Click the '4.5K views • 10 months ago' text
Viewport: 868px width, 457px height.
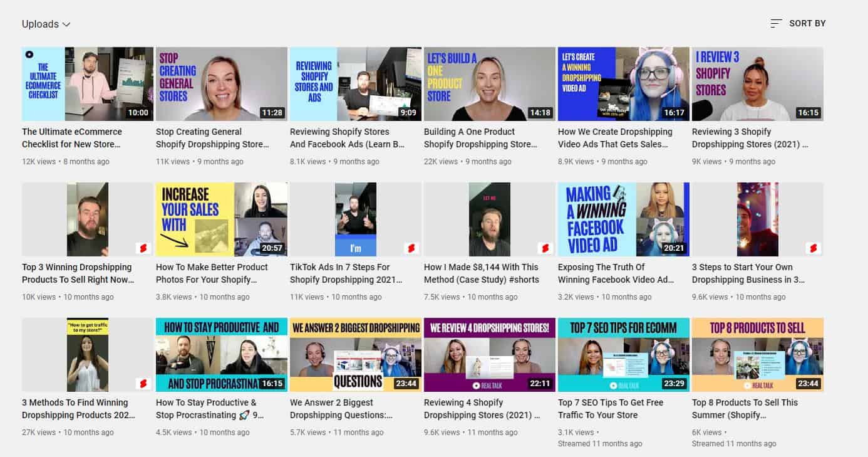203,433
